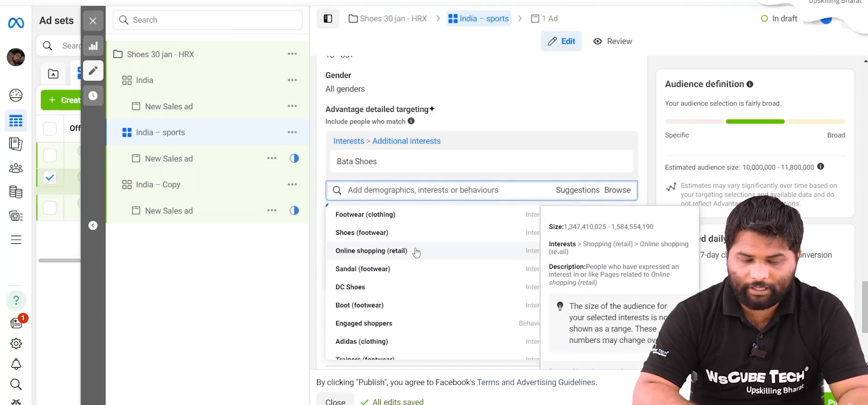Image resolution: width=868 pixels, height=405 pixels.
Task: Tick the unchecked box just below the checked row
Action: coord(50,207)
